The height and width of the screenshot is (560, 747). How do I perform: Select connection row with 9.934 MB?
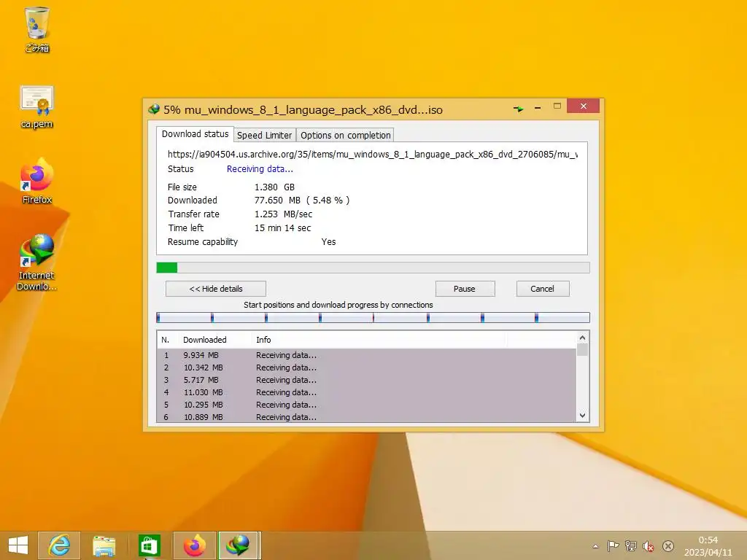pyautogui.click(x=366, y=355)
